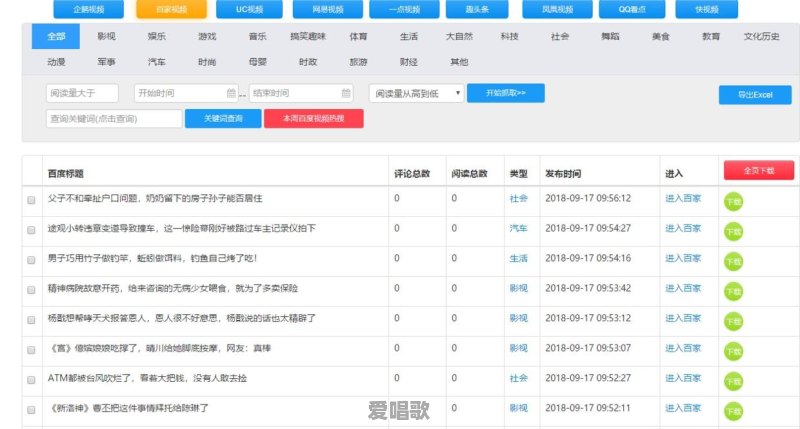Screen dimensions: 800x429
Task: Download the 男子巧用竹子做钓竿 video via green icon
Action: 733,262
